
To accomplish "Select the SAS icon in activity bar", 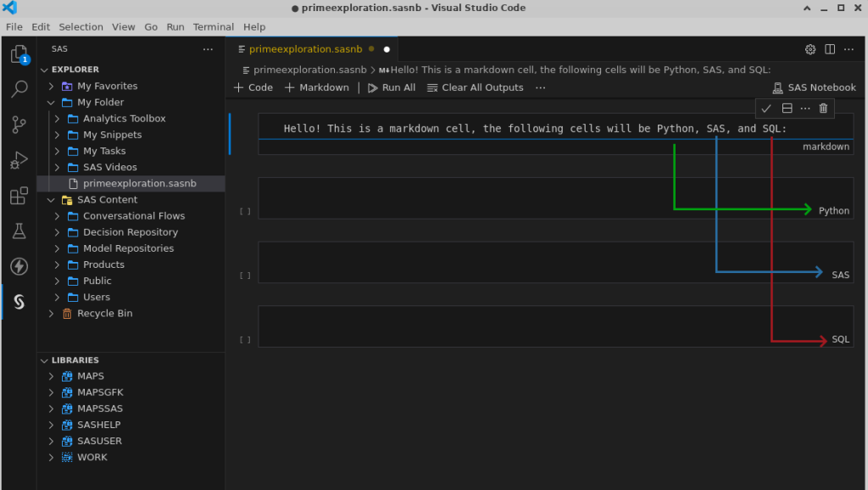I will click(19, 302).
